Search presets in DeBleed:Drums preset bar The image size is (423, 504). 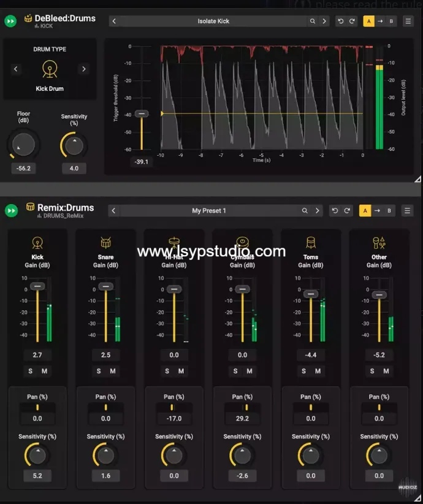point(313,21)
